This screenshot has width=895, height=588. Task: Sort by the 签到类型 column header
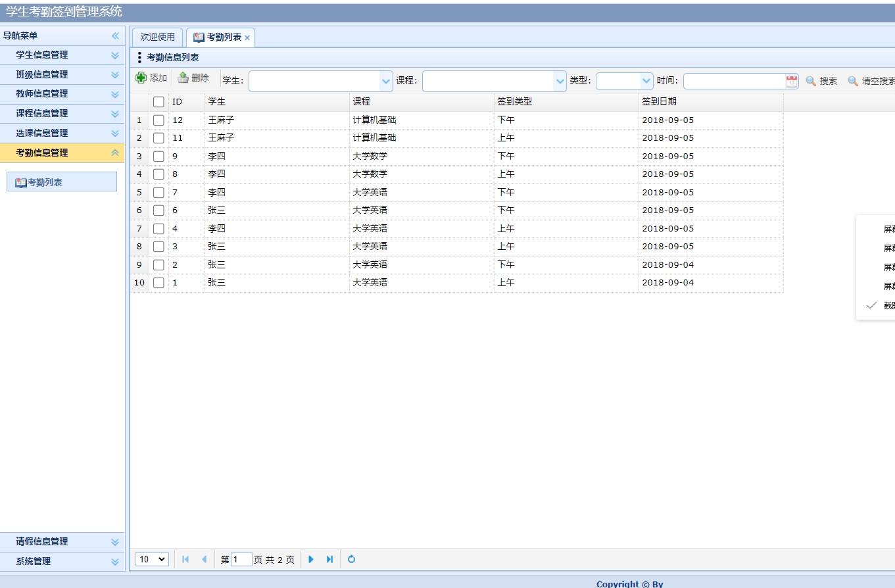[x=566, y=102]
